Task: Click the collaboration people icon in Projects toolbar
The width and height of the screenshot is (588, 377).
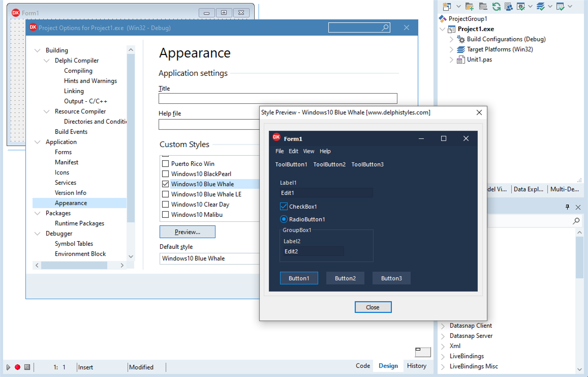Action: click(x=509, y=6)
